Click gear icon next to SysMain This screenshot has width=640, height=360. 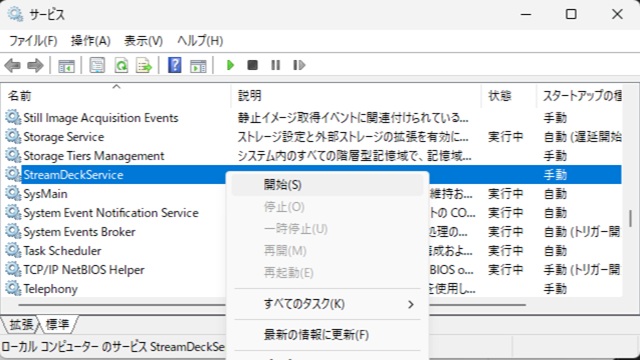[13, 193]
